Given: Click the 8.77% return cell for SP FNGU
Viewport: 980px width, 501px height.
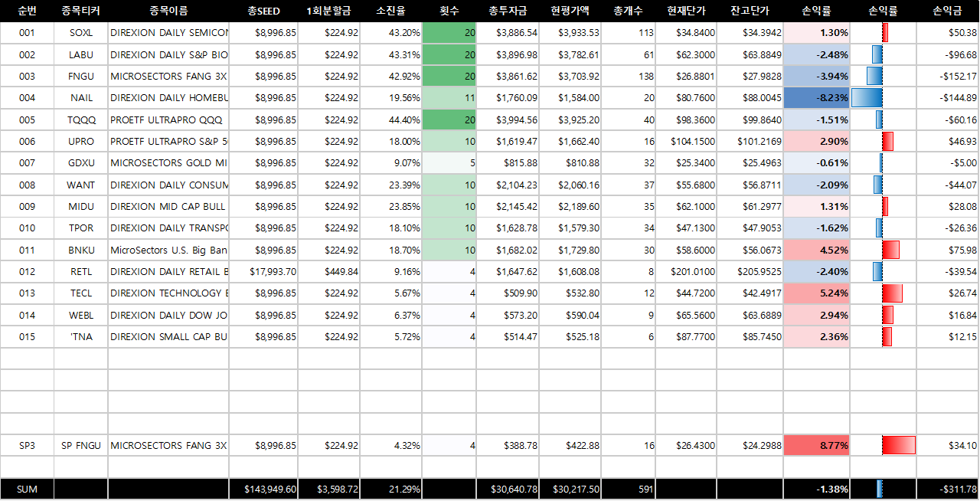Looking at the screenshot, I should click(816, 445).
